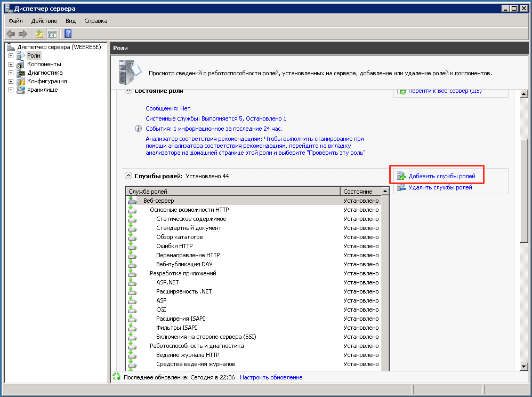532x397 pixels.
Task: Click the Удалить службы ролей link
Action: pos(440,187)
